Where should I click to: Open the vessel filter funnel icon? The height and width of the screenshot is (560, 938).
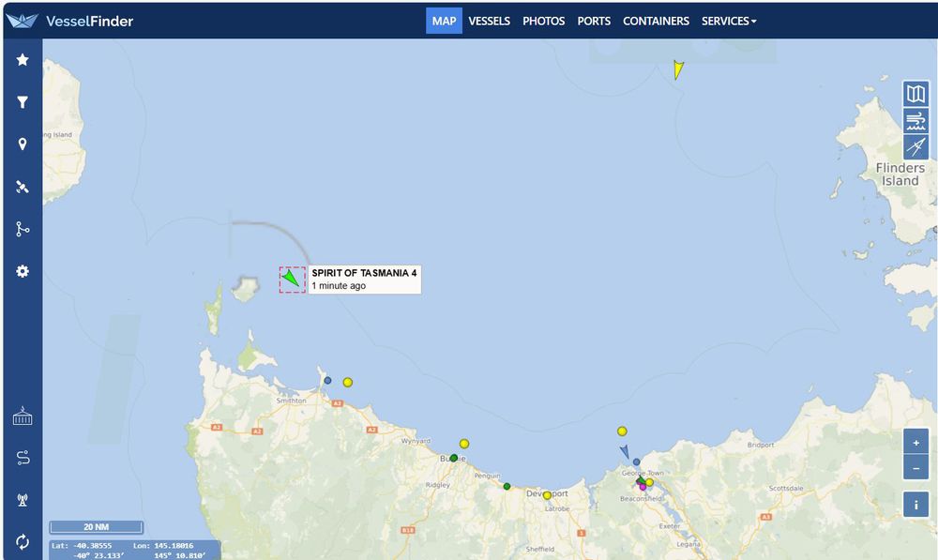click(23, 102)
